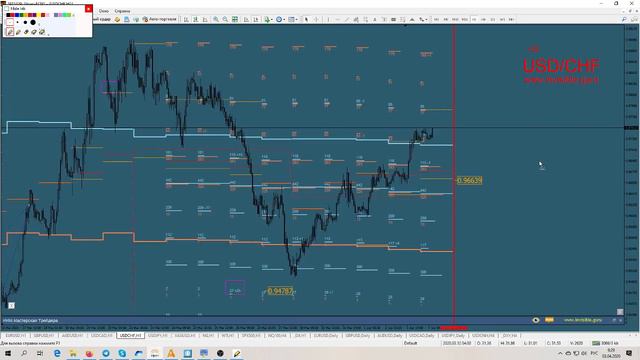Switch timeframe to M5
This screenshot has width=640, height=360.
[x=446, y=19]
